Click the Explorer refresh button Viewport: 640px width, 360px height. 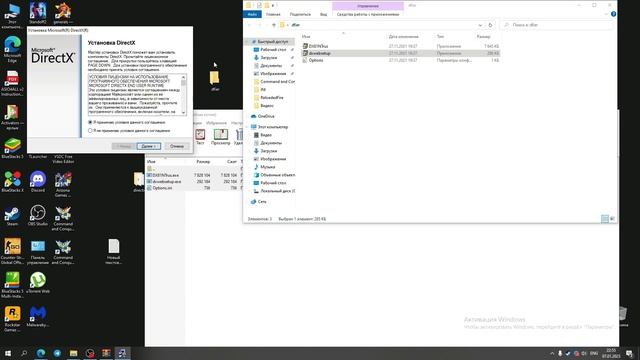(490, 25)
